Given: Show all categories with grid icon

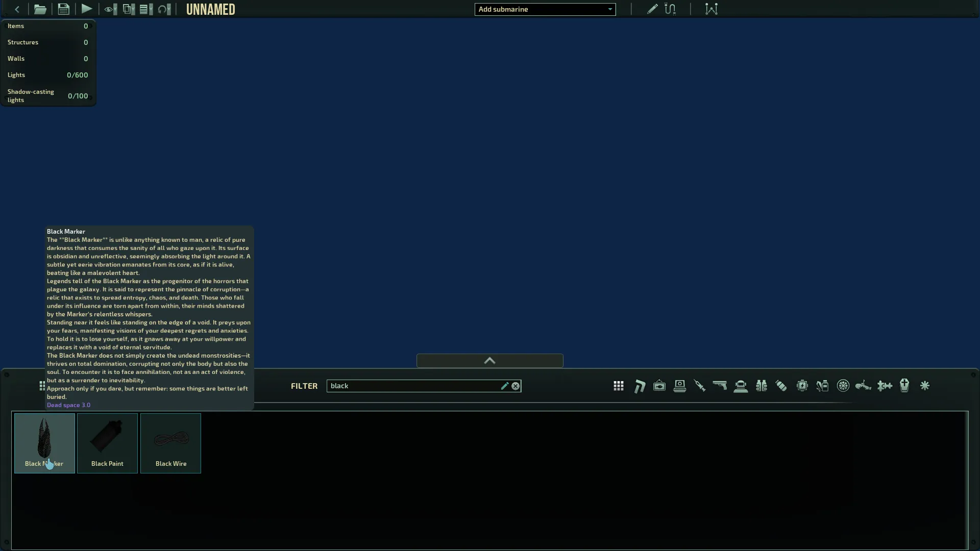Looking at the screenshot, I should [x=619, y=386].
